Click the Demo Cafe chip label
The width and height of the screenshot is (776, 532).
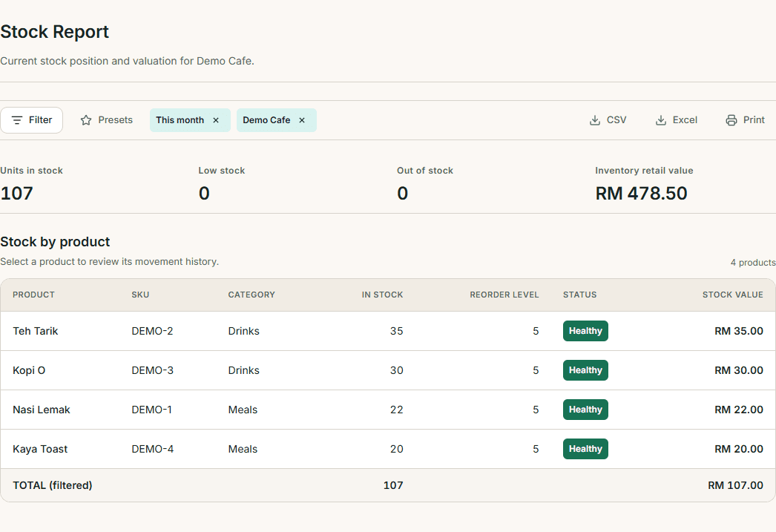[x=266, y=120]
